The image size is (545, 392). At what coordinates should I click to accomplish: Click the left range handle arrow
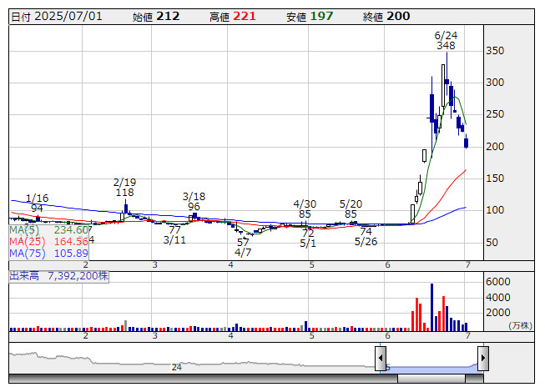(x=381, y=359)
